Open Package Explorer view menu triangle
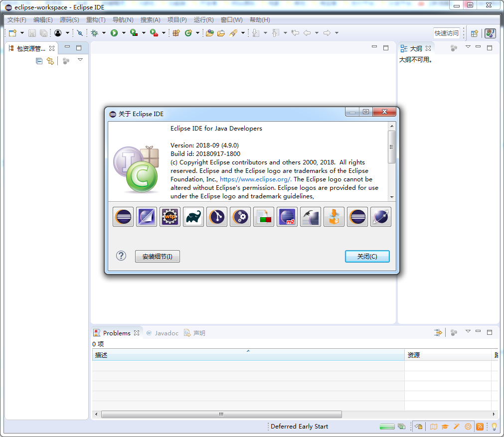This screenshot has width=504, height=437. click(x=80, y=60)
